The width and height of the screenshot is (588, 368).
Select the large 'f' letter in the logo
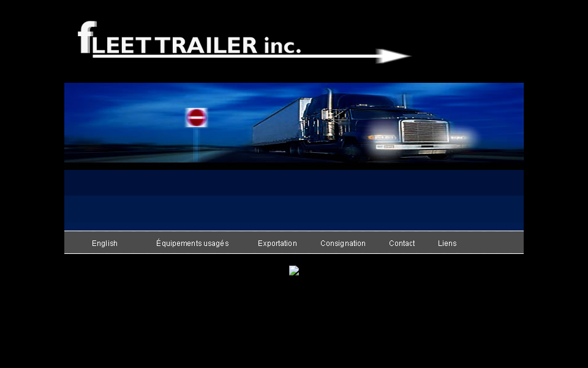[85, 36]
